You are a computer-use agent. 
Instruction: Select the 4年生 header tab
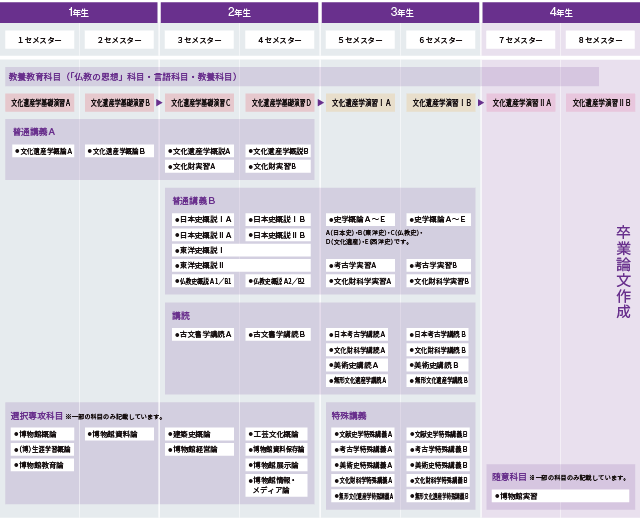pyautogui.click(x=561, y=12)
